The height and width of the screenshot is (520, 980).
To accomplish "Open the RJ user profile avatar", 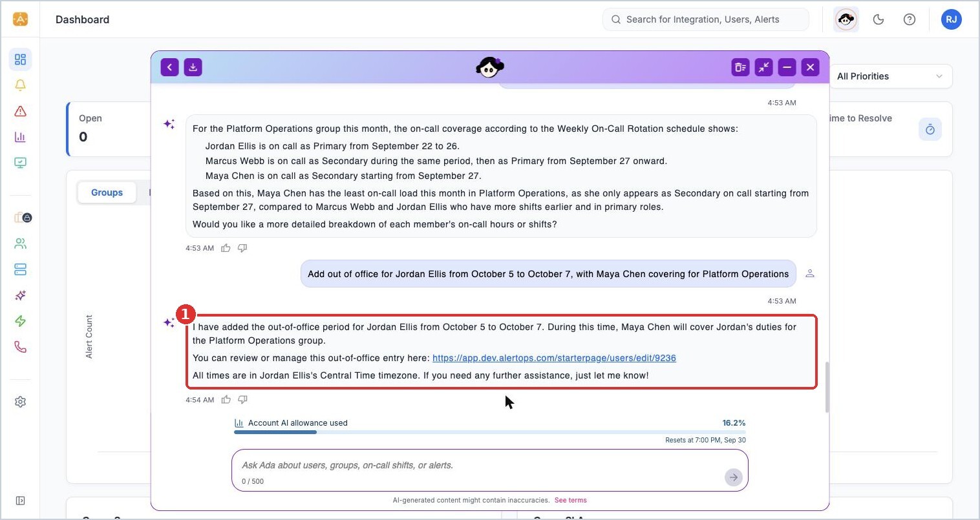I will click(952, 19).
